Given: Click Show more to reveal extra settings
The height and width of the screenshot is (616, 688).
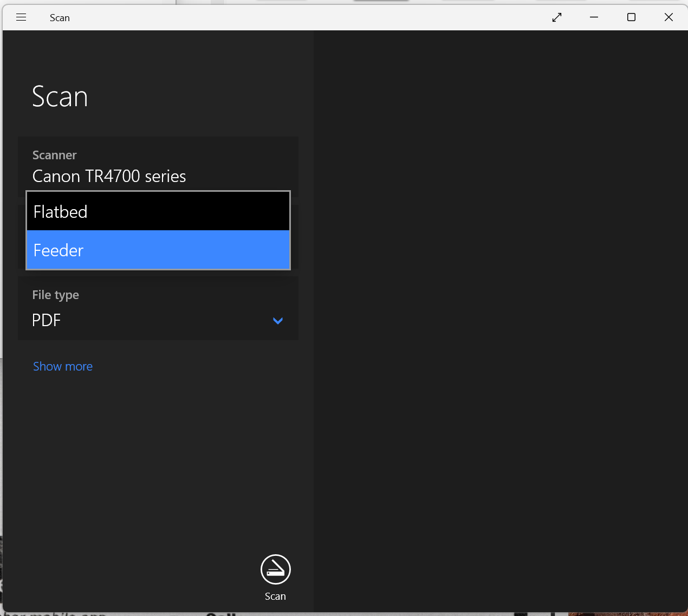Looking at the screenshot, I should pyautogui.click(x=62, y=366).
